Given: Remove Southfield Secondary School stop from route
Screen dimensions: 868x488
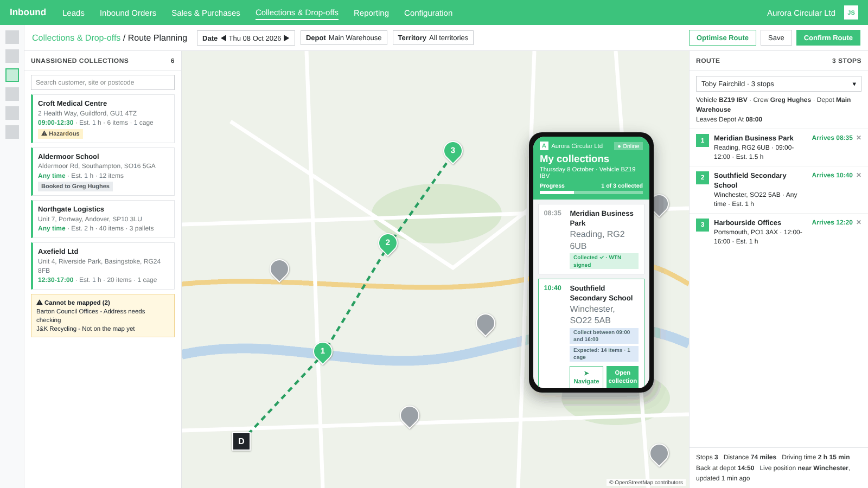Looking at the screenshot, I should [859, 175].
